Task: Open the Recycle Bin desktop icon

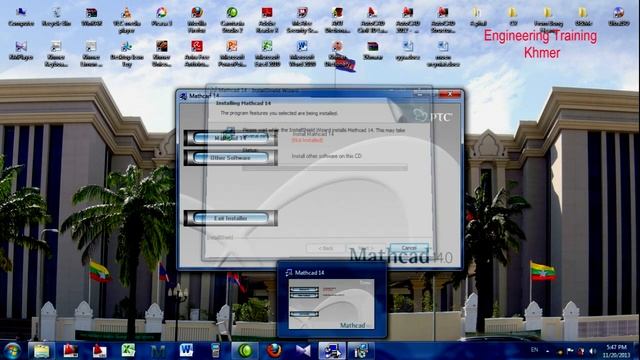Action: [x=56, y=17]
